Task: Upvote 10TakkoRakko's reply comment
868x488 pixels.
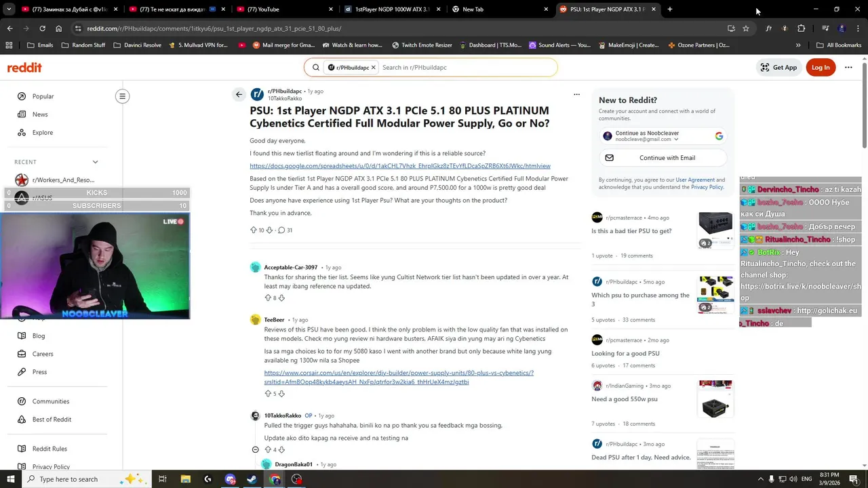Action: click(268, 449)
